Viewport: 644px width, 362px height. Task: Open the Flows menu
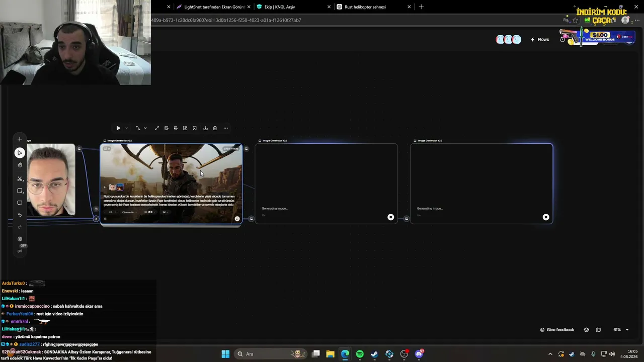540,40
